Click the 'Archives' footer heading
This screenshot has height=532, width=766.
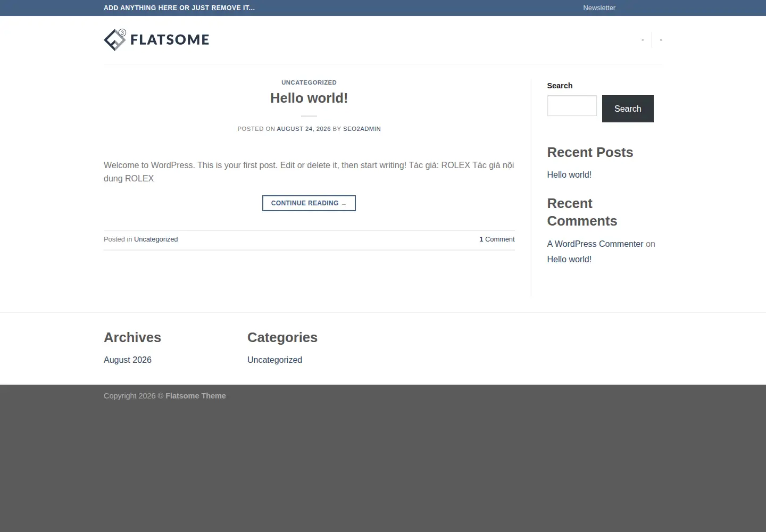(x=132, y=337)
